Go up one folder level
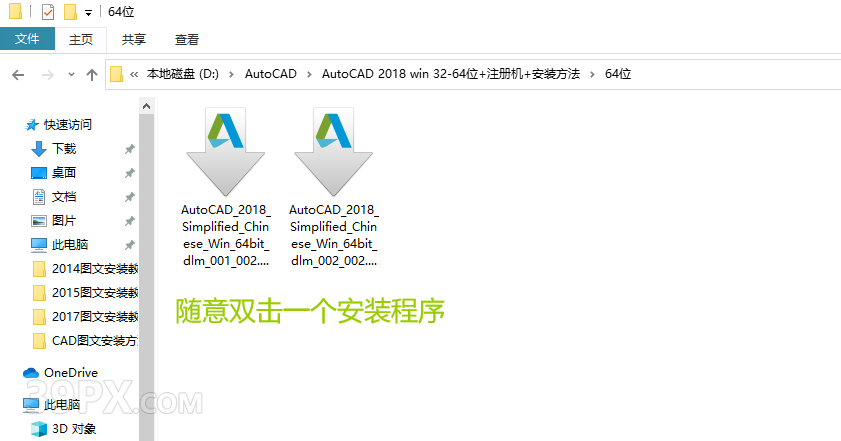The image size is (841, 441). click(92, 75)
